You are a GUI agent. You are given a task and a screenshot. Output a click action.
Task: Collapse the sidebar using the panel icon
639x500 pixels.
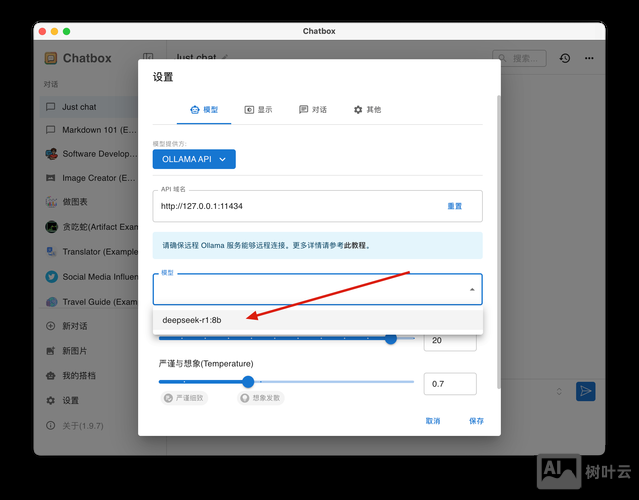tap(148, 59)
